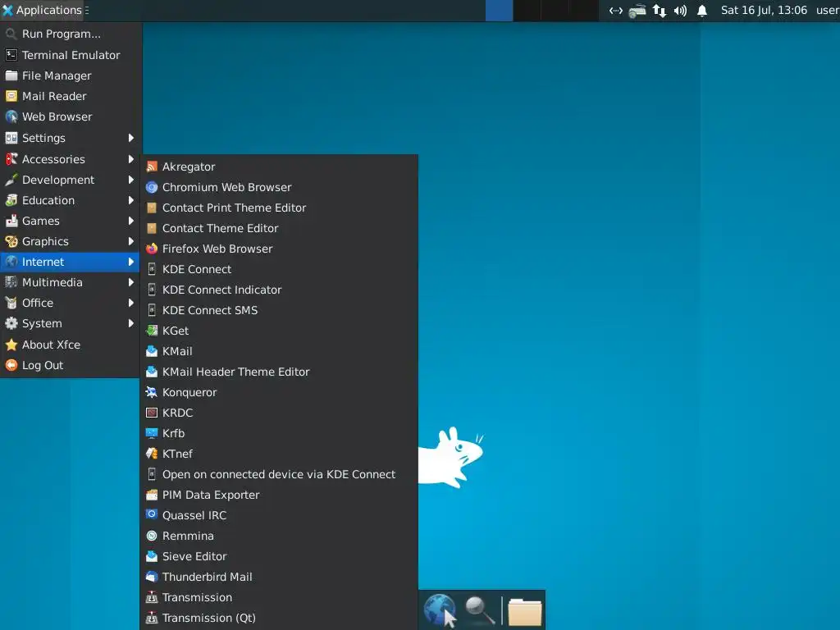
Task: Launch Contact Print Theme Editor
Action: [279, 208]
